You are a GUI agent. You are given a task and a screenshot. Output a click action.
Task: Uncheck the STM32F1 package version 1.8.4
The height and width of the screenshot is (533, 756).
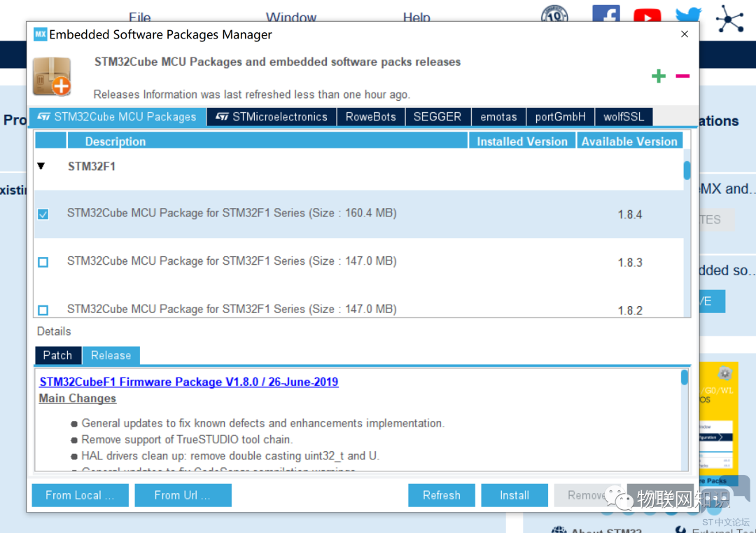point(43,214)
